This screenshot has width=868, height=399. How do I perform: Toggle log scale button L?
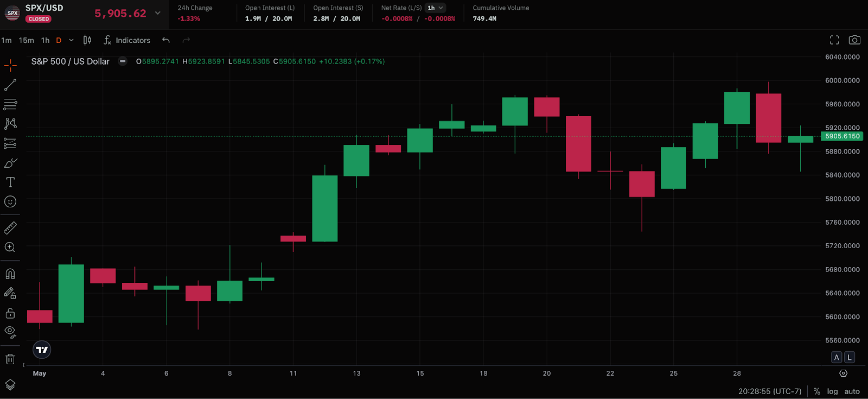coord(850,357)
